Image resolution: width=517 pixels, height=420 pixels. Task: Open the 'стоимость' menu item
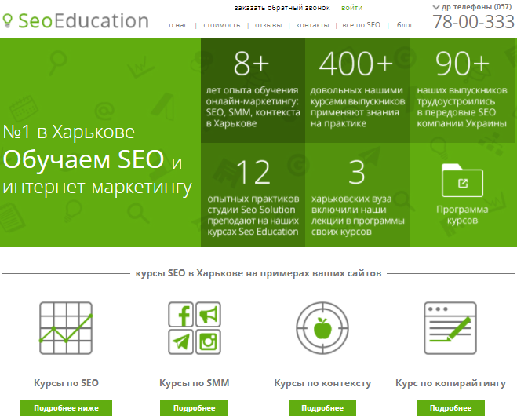221,25
